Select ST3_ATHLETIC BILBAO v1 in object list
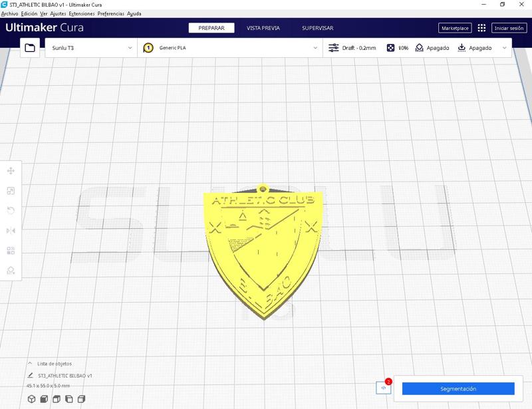The image size is (532, 409). 65,375
